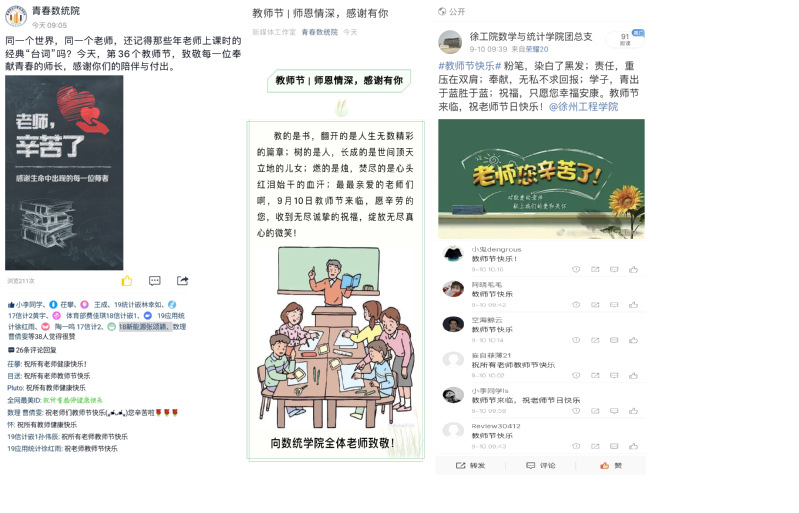
Task: Open the @徐州工程学院 mention link
Action: click(583, 107)
